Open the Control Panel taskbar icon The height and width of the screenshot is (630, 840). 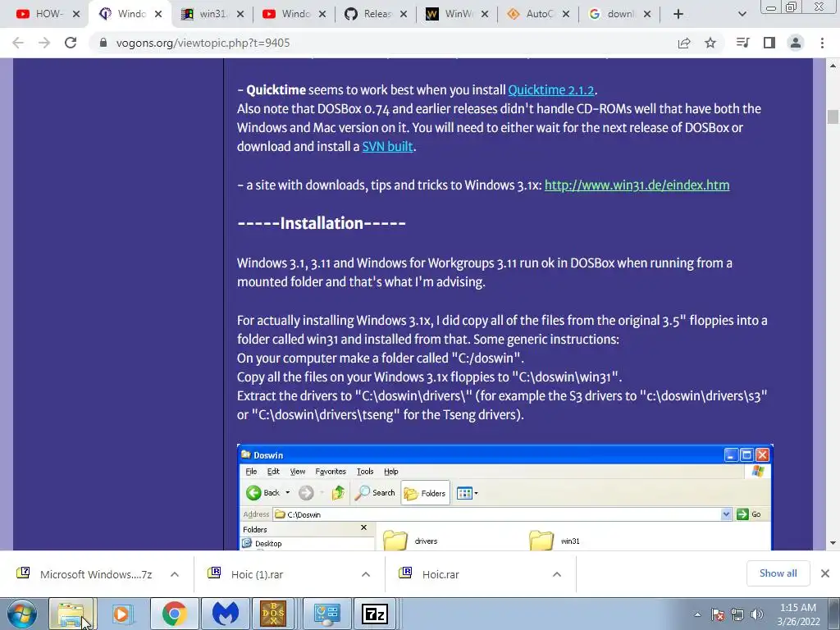tap(326, 614)
